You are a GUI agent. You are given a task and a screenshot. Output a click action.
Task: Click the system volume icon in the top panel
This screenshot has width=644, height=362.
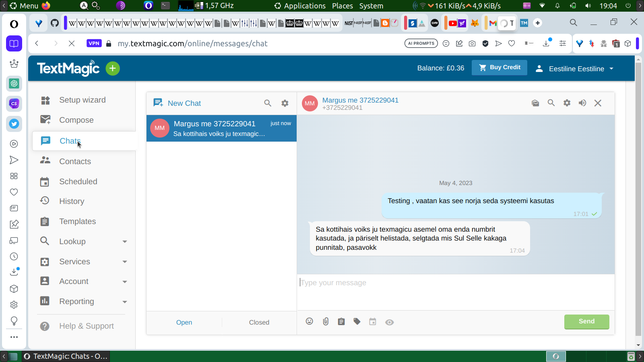[588, 6]
